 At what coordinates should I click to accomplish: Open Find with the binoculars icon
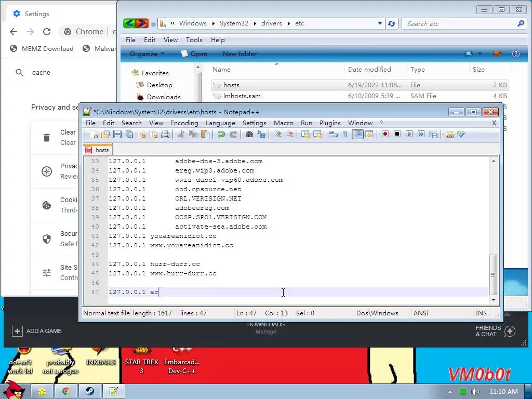[x=249, y=135]
